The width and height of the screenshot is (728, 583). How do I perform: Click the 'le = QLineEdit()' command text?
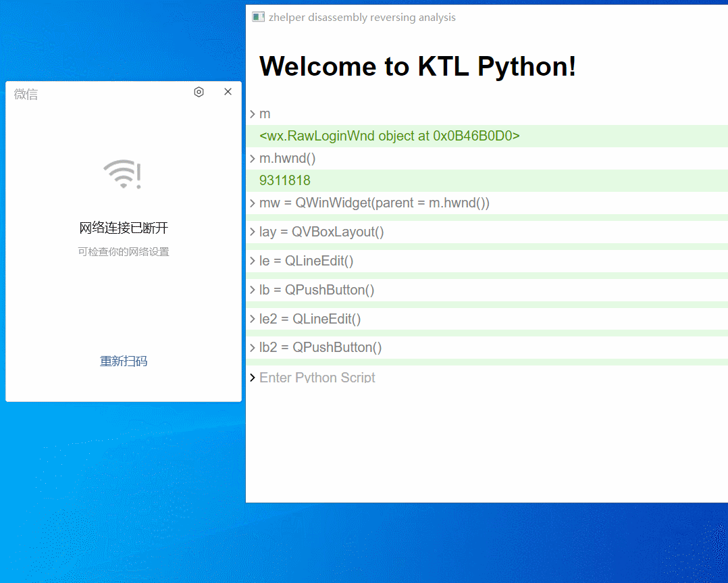(x=306, y=261)
